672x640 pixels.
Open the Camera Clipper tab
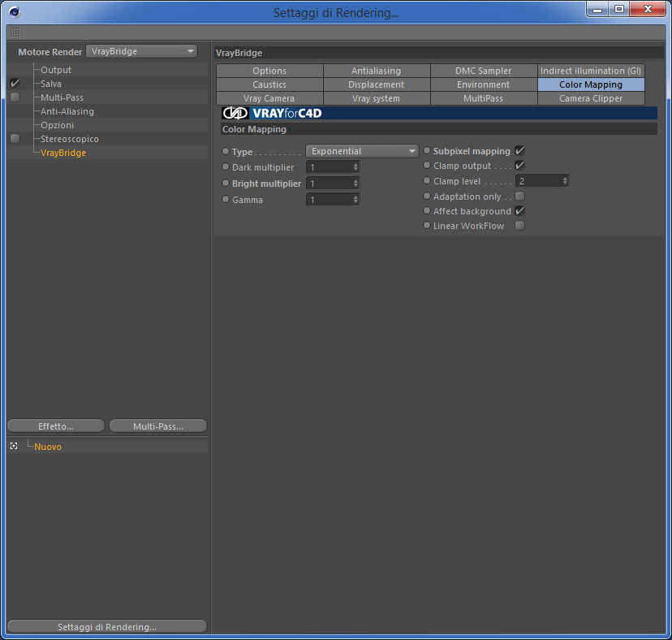pyautogui.click(x=591, y=98)
